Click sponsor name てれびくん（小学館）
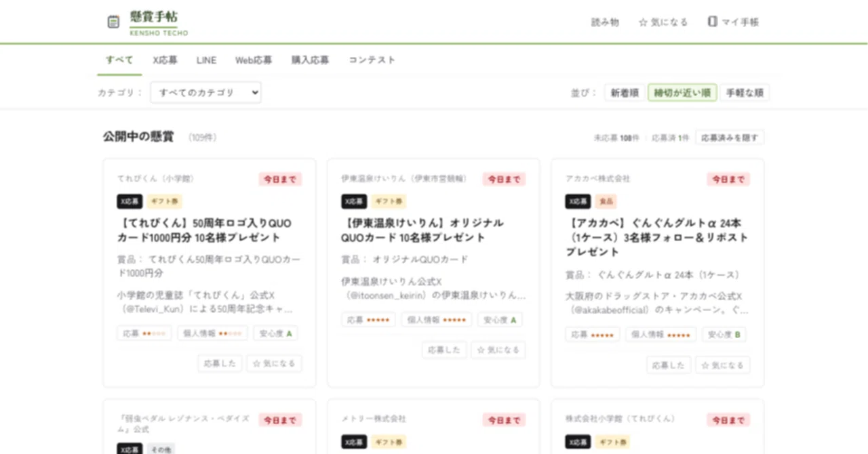 156,178
